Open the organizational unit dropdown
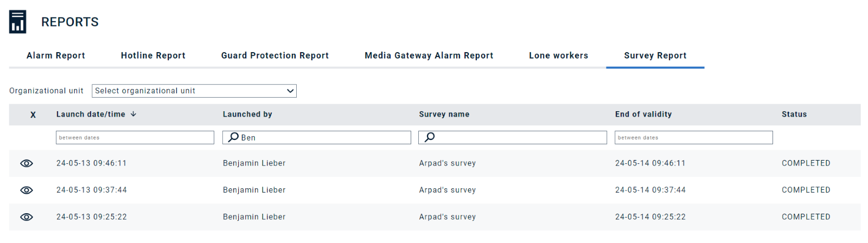Image resolution: width=868 pixels, height=243 pixels. click(x=194, y=91)
